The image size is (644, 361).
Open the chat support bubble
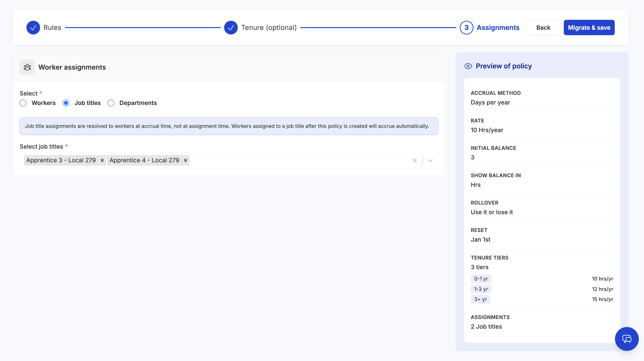627,339
